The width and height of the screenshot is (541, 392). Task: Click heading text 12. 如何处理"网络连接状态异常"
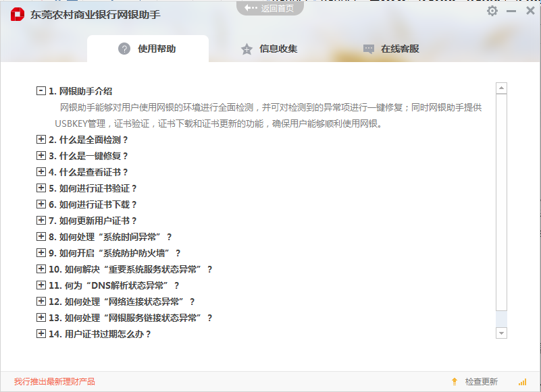[x=122, y=302]
